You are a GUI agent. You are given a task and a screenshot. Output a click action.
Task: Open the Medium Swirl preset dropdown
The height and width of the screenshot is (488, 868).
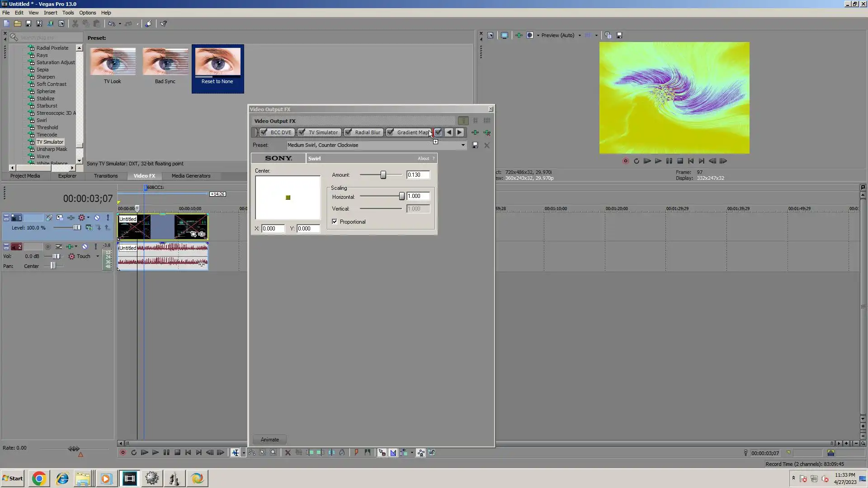coord(462,145)
